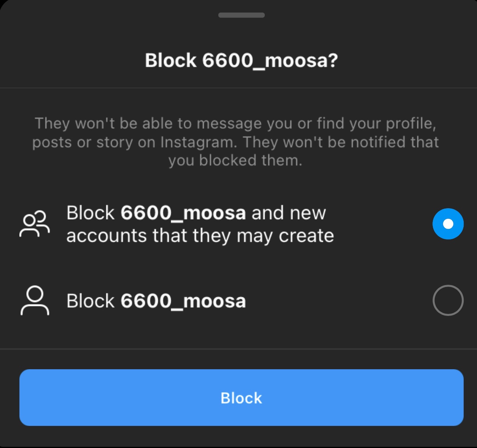
Task: Select the 'Block 6600_moosa and new accounts' label
Action: tap(200, 224)
